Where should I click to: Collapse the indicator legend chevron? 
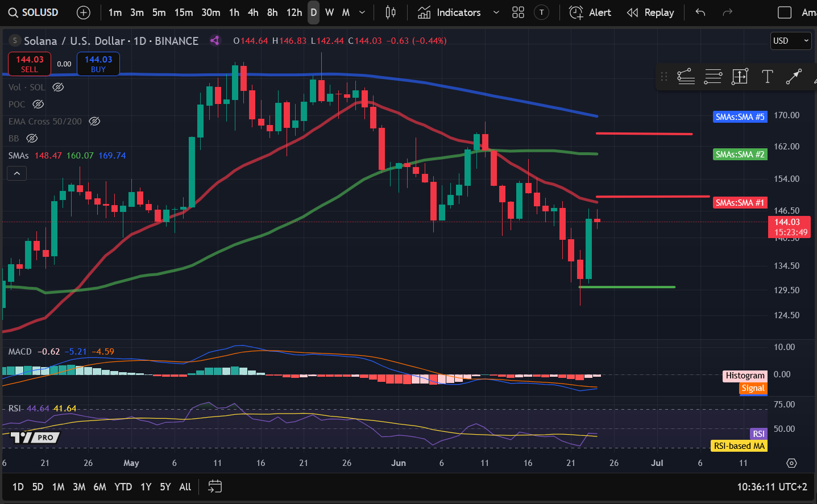click(17, 173)
